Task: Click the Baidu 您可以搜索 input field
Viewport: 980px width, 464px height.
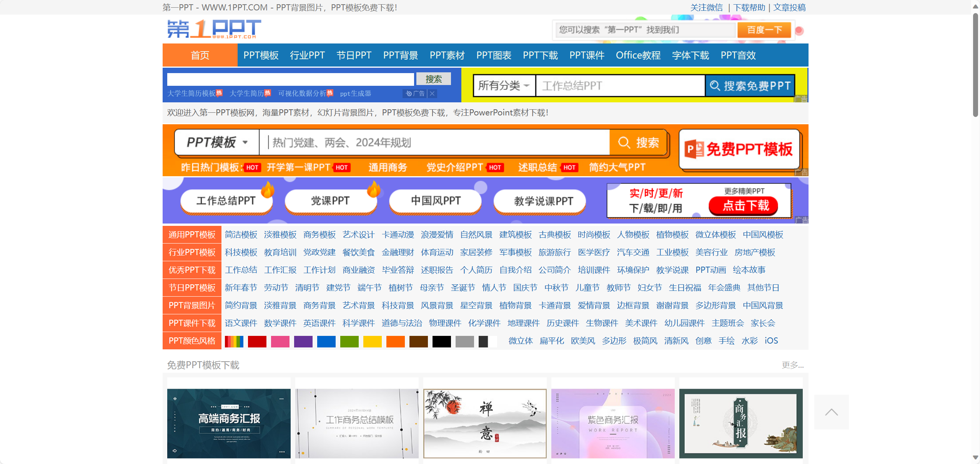Action: coord(646,30)
